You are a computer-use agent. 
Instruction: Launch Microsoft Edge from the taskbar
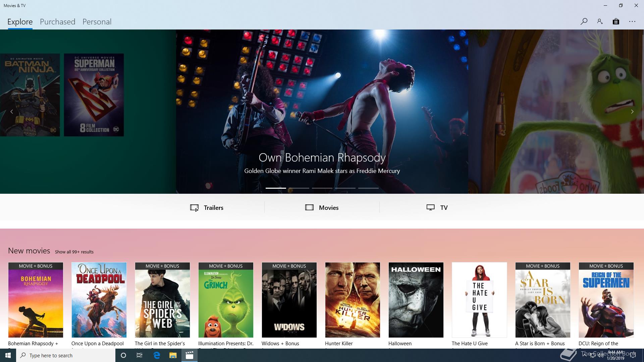pyautogui.click(x=157, y=355)
